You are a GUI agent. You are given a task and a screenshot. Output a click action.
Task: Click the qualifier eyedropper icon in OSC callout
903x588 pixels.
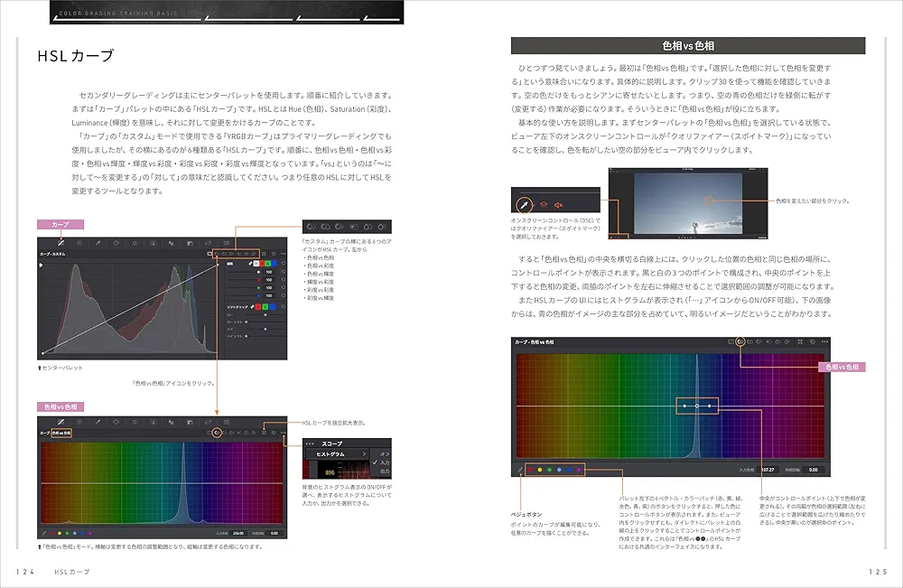[525, 206]
